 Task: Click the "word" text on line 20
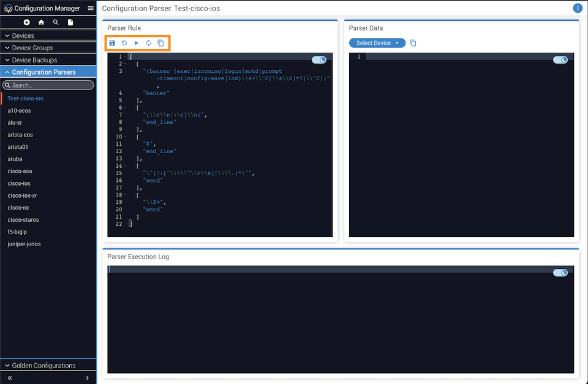tap(153, 209)
